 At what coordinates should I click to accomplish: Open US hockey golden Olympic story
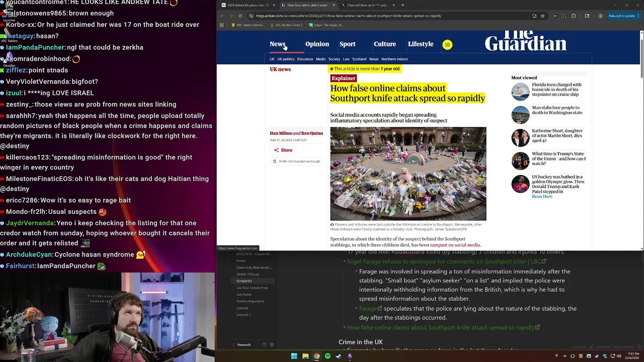(558, 184)
